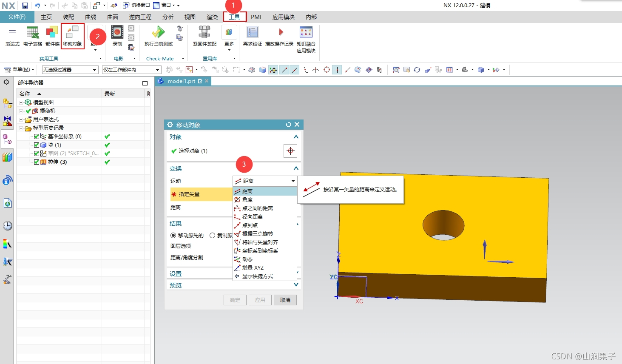Click the Save icon in the title bar
The image size is (622, 364).
click(25, 6)
